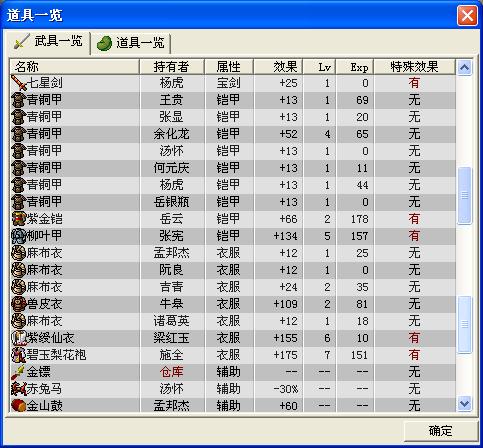The width and height of the screenshot is (483, 448).
Task: Sort by the 名称 column header
Action: tap(74, 67)
